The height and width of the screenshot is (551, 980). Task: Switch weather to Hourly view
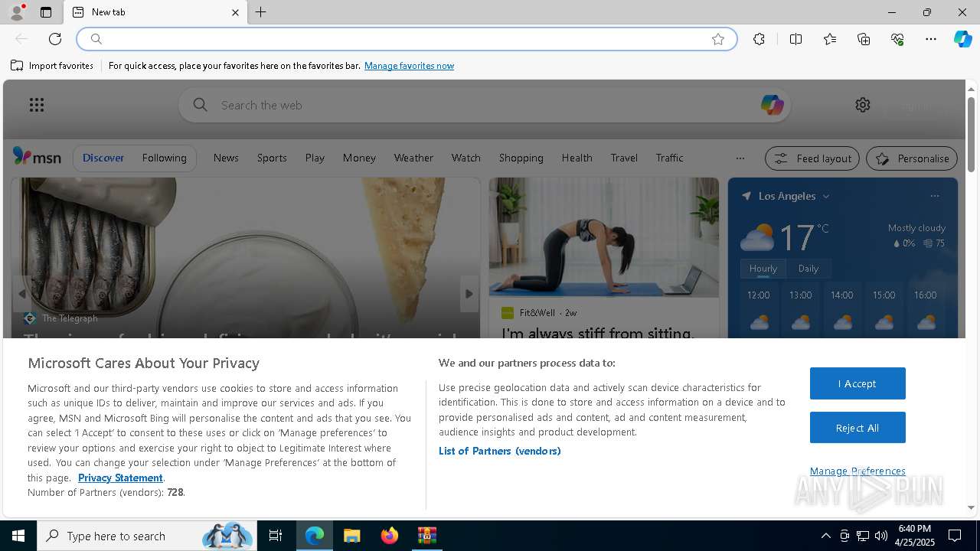(763, 269)
